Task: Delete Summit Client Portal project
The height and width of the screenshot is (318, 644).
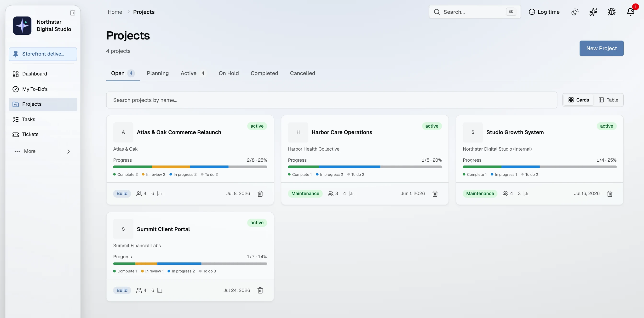Action: (260, 290)
